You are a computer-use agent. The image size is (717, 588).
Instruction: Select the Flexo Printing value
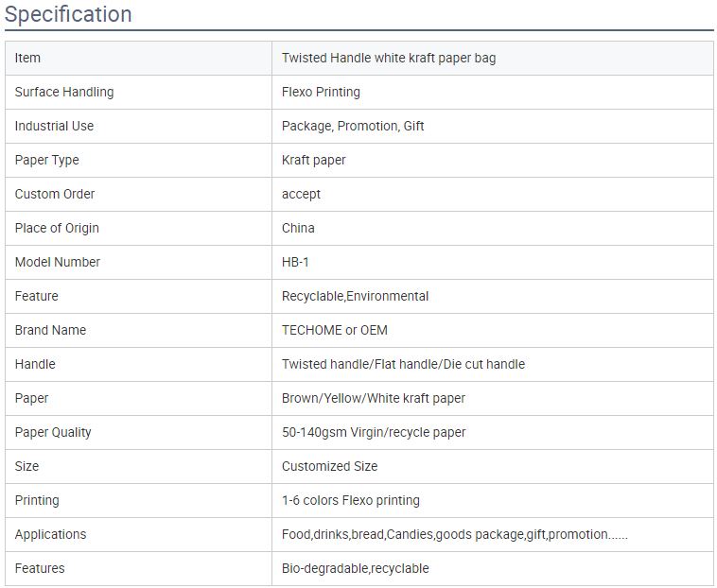[321, 92]
